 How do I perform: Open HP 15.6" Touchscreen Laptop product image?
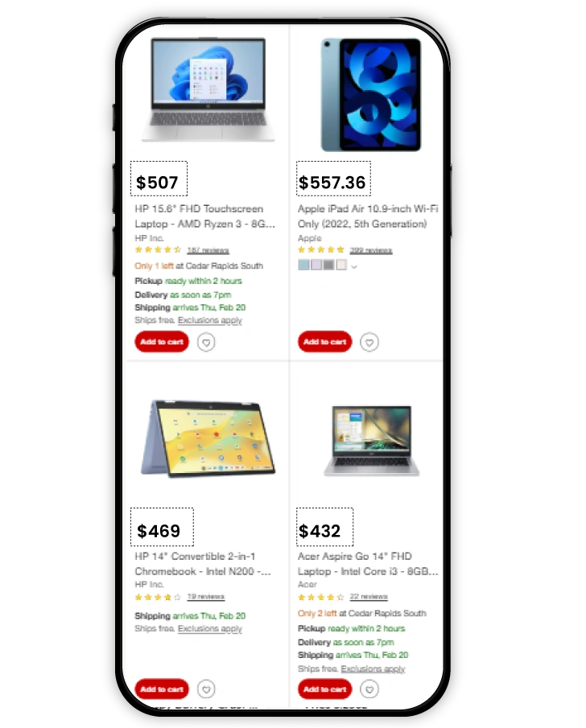(x=208, y=89)
